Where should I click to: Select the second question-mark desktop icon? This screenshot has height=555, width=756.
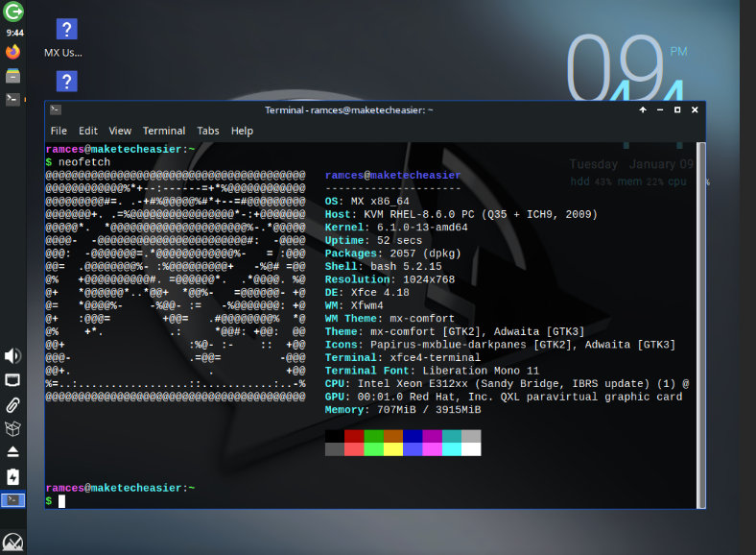pos(66,81)
